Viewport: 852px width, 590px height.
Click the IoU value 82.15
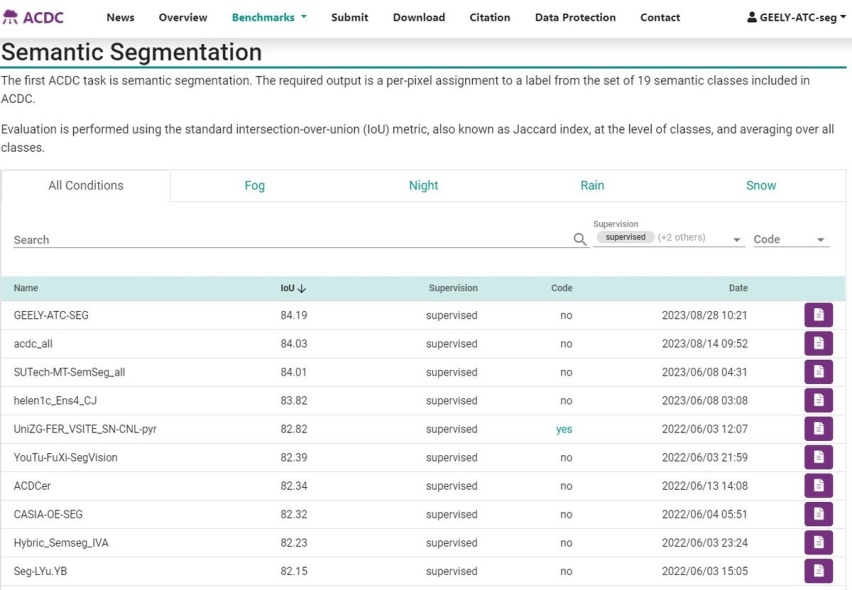coord(294,571)
